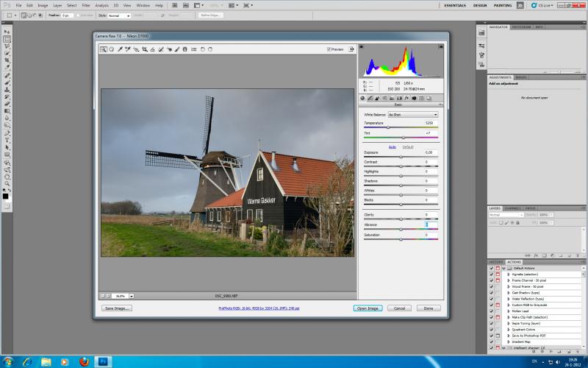
Task: Select the Crop tool in Camera Raw
Action: (x=145, y=49)
